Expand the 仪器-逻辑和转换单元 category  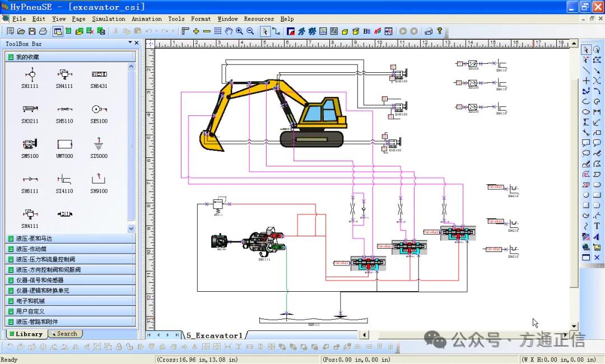(70, 291)
